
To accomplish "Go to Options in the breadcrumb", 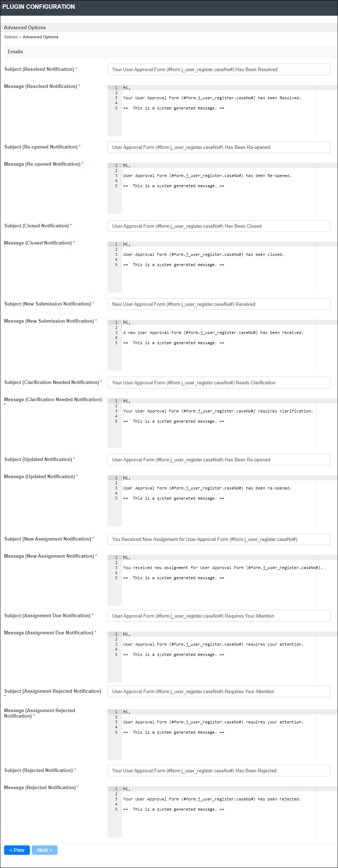I will [x=11, y=37].
